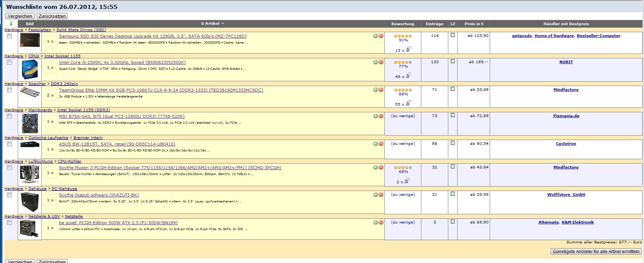
Task: Click red minus icon on MSI B75A-G43 row
Action: coord(381,116)
